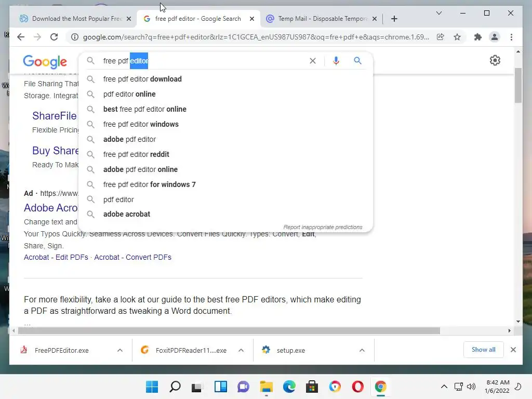532x399 pixels.
Task: Open a new browser tab
Action: click(x=394, y=19)
